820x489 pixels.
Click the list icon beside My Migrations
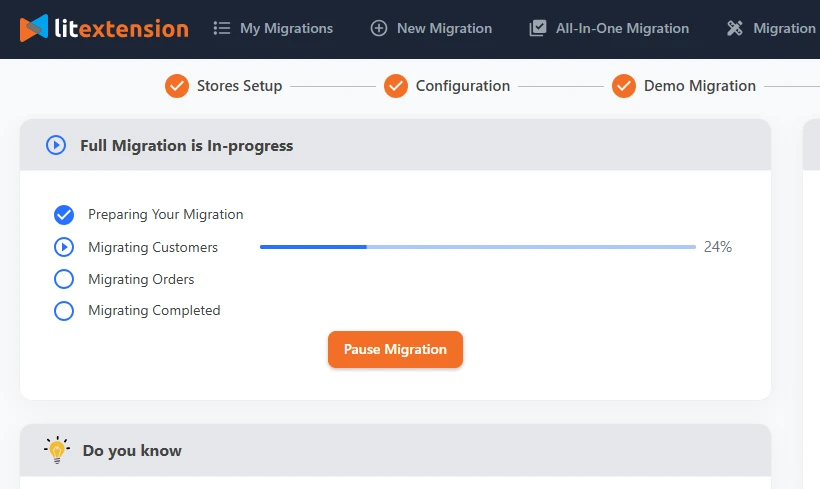point(222,28)
